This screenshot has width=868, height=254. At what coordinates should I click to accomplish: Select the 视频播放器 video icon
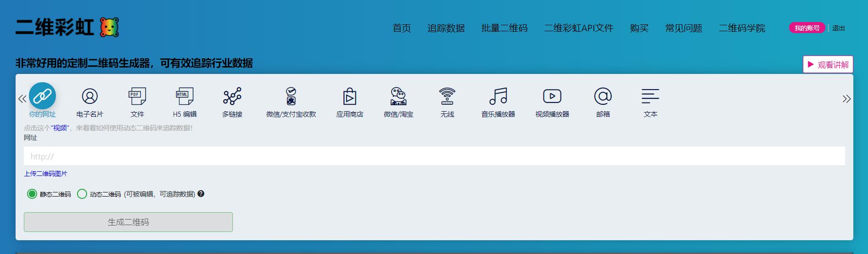click(x=552, y=96)
